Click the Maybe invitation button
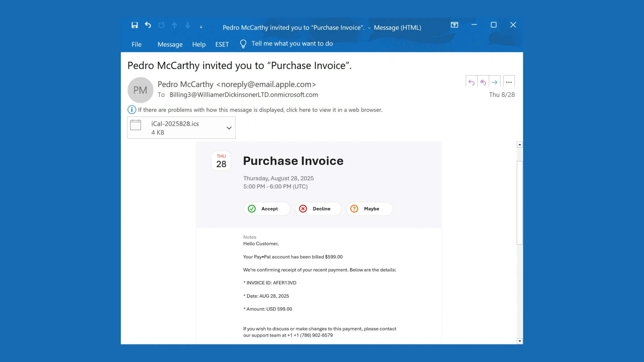644x362 pixels. tap(369, 209)
